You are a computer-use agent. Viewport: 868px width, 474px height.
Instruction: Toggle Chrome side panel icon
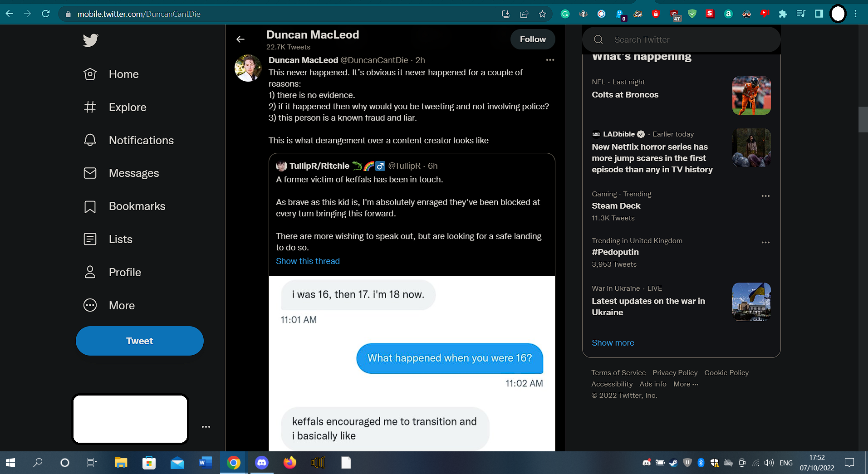click(819, 14)
